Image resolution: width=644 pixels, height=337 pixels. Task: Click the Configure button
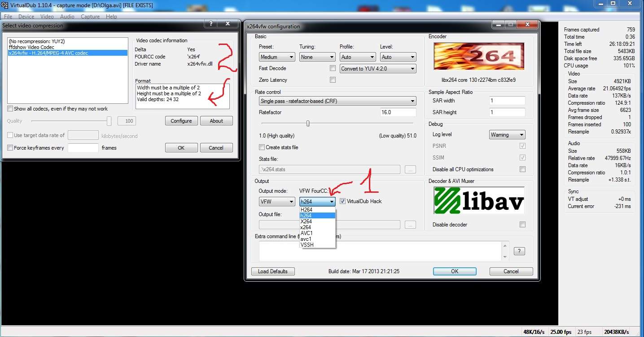click(181, 121)
